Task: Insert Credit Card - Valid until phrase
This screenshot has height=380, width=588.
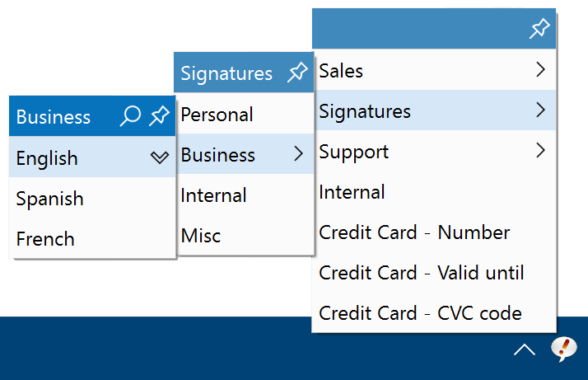Action: tap(434, 272)
